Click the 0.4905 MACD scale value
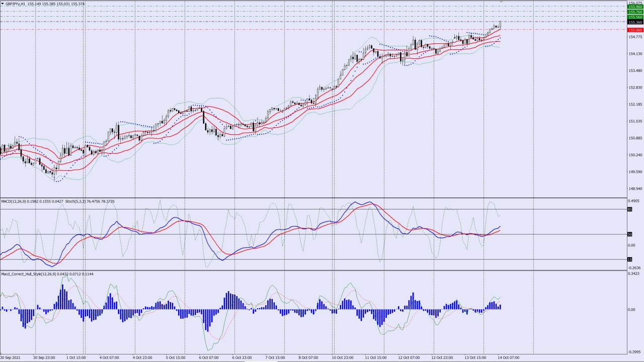Viewport: 644px width, 362px height. click(634, 201)
